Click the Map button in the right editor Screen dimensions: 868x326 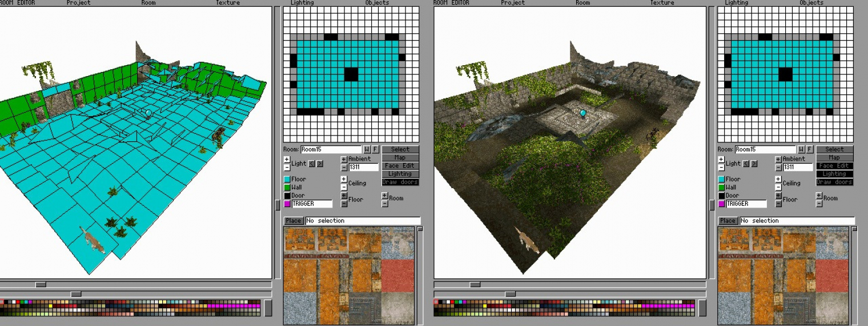tap(834, 158)
